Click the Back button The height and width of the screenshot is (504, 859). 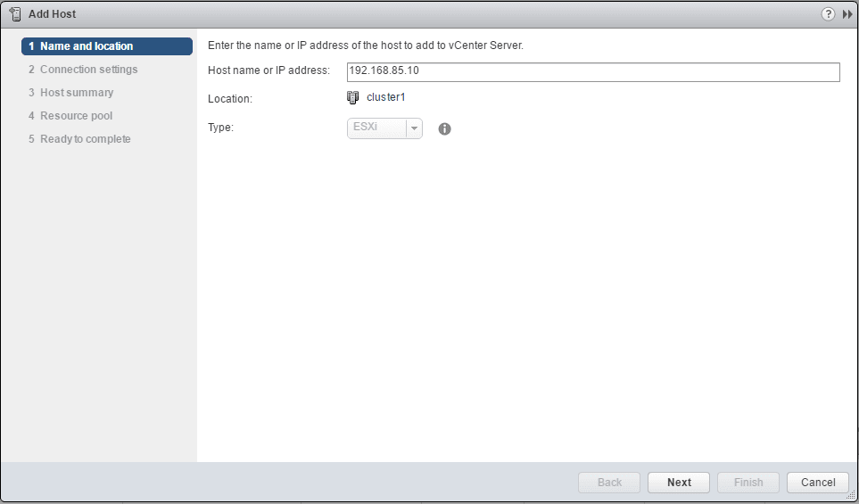[x=609, y=483]
